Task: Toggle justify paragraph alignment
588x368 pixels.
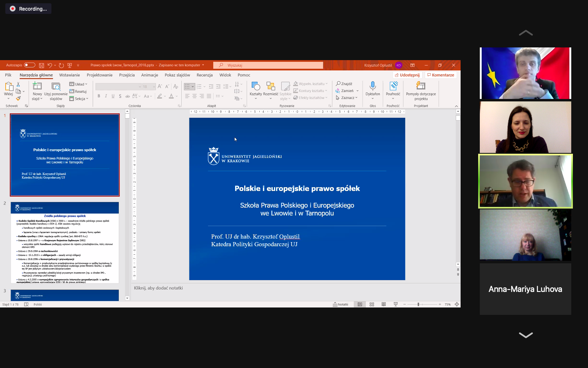Action: coord(209,96)
